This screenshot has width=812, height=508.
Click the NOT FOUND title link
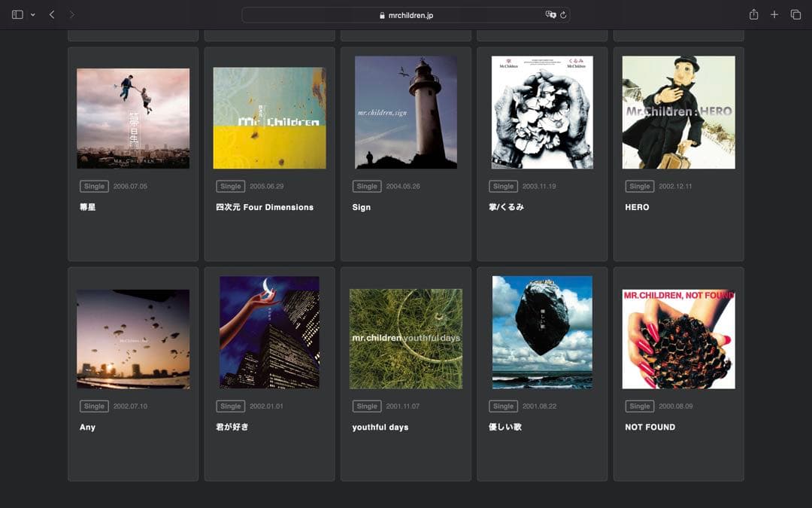(650, 427)
